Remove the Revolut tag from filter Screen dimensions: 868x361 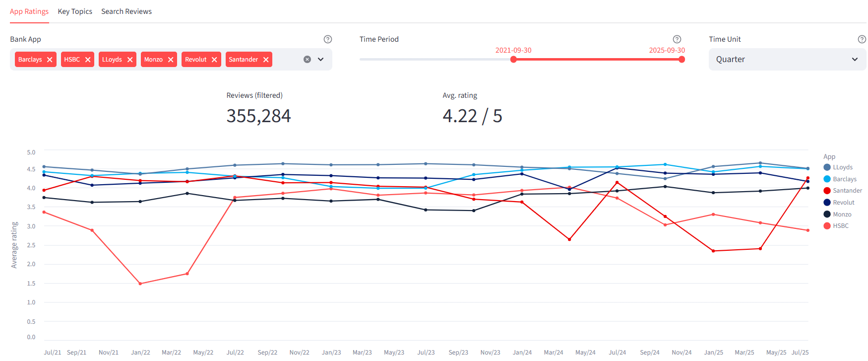coord(214,60)
